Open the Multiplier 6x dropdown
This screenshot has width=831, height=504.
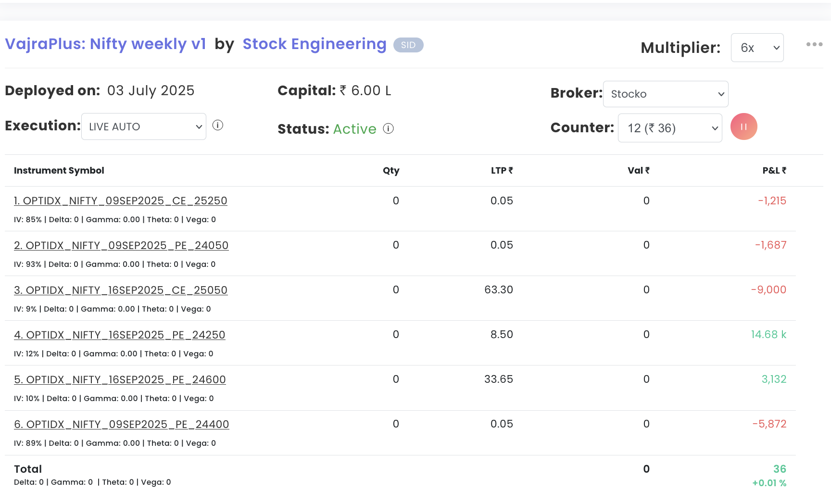click(x=757, y=48)
